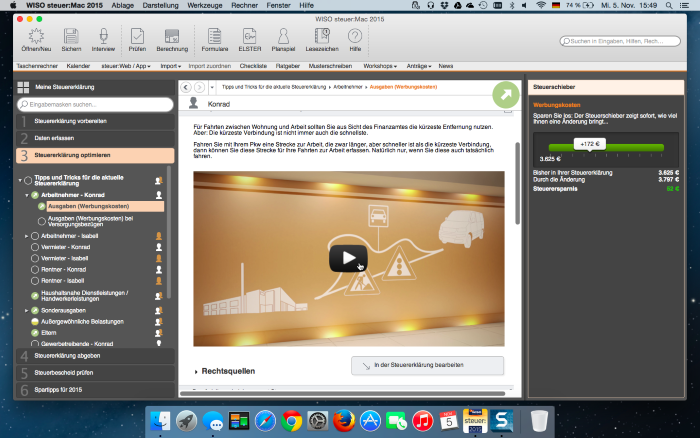
Task: Click the person icon beside Konrad heading
Action: click(193, 103)
